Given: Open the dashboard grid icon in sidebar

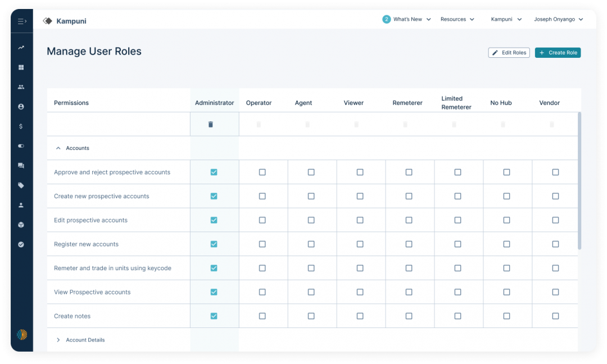Looking at the screenshot, I should pos(21,67).
